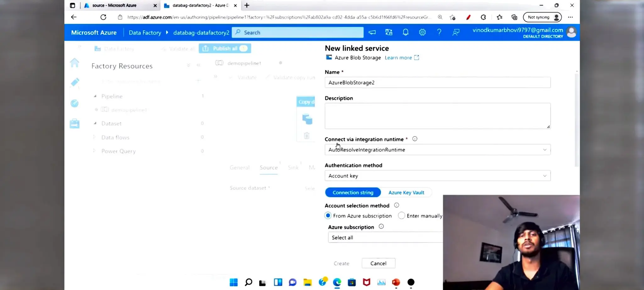Open Edge settings and more ellipsis

(x=570, y=17)
